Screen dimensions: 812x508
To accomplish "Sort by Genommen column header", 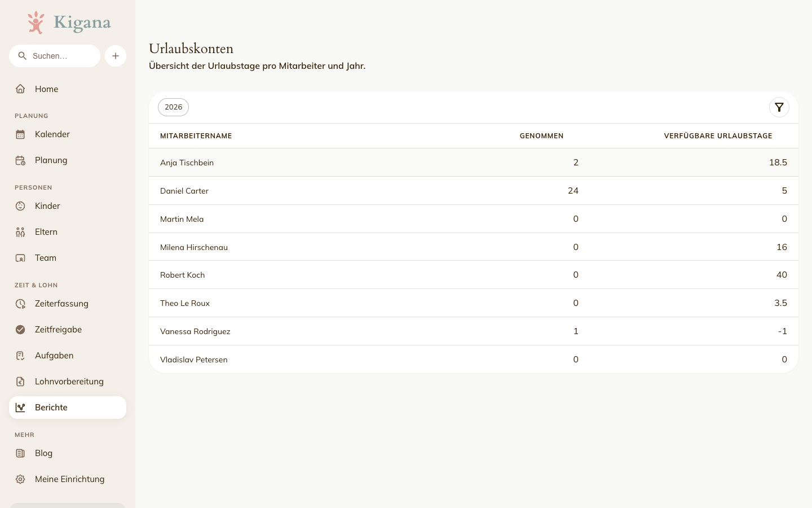I will tap(541, 136).
